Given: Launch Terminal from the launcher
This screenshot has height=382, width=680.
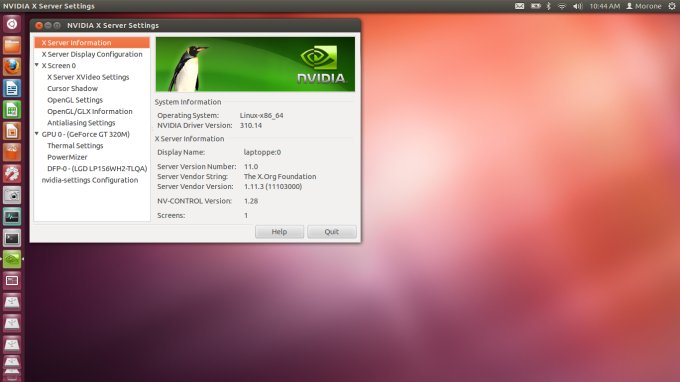Looking at the screenshot, I should click(12, 238).
